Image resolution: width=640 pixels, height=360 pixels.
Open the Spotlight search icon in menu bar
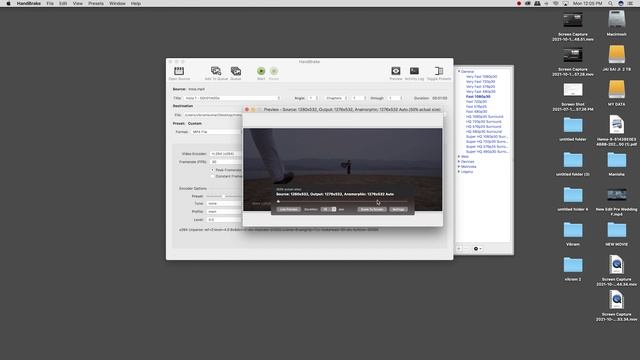(x=610, y=3)
